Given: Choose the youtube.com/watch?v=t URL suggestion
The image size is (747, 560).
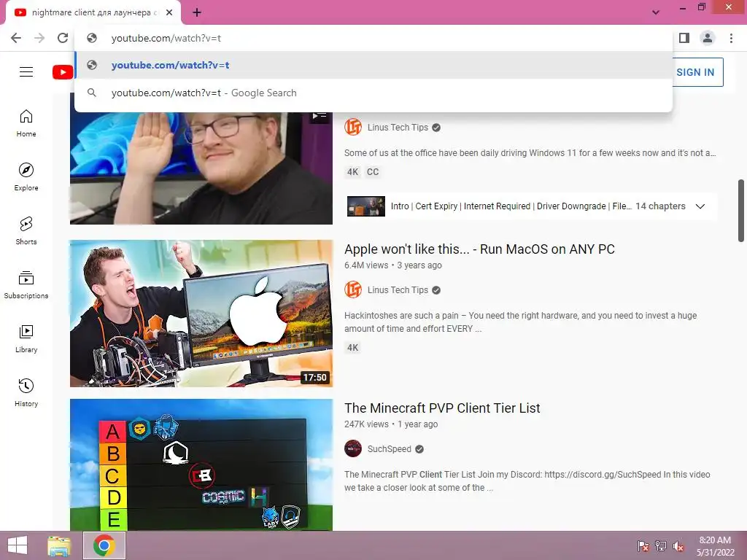Looking at the screenshot, I should [373, 65].
